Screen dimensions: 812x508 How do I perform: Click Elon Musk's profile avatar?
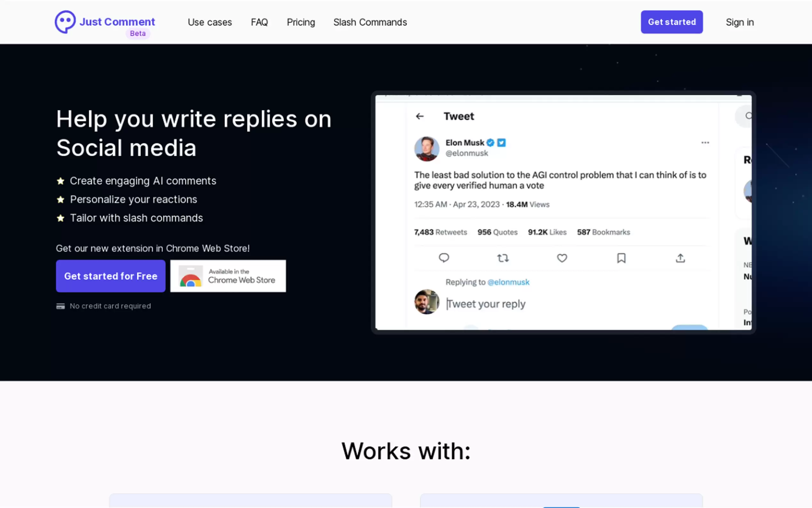426,149
